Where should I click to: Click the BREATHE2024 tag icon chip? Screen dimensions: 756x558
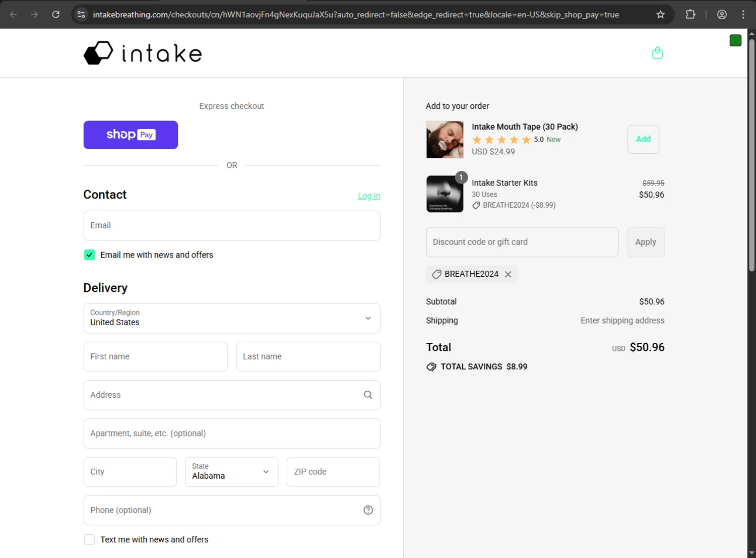[x=436, y=274]
